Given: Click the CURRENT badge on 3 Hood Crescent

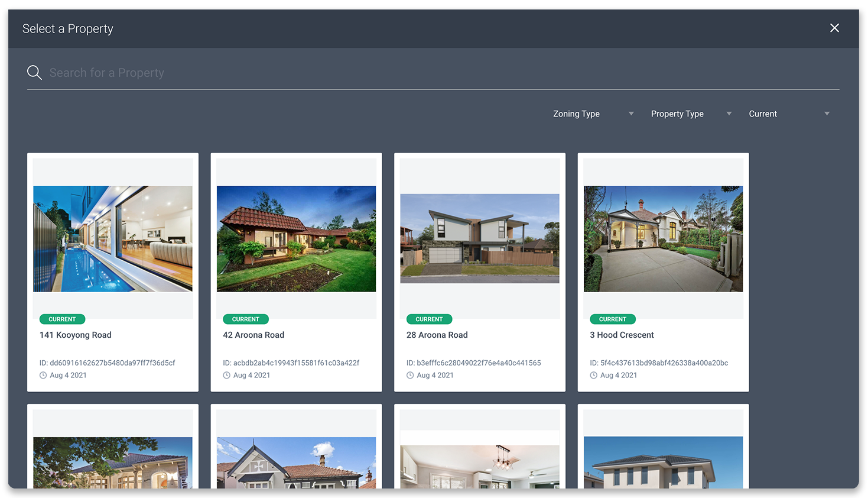Looking at the screenshot, I should (x=613, y=319).
